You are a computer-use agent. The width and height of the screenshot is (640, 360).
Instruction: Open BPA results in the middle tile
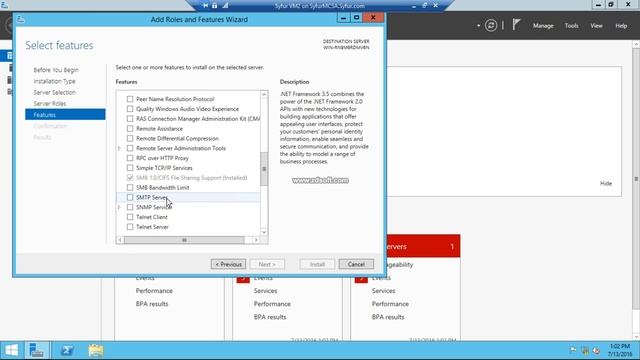(x=270, y=317)
